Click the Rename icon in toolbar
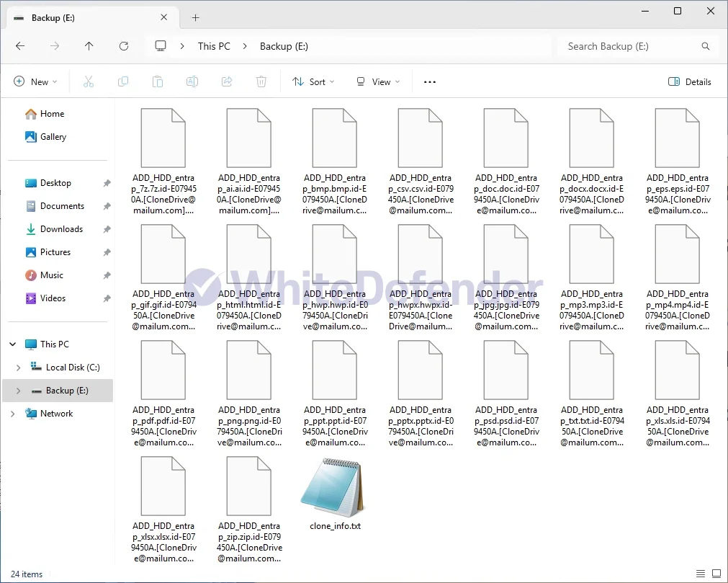The image size is (728, 583). (x=192, y=82)
